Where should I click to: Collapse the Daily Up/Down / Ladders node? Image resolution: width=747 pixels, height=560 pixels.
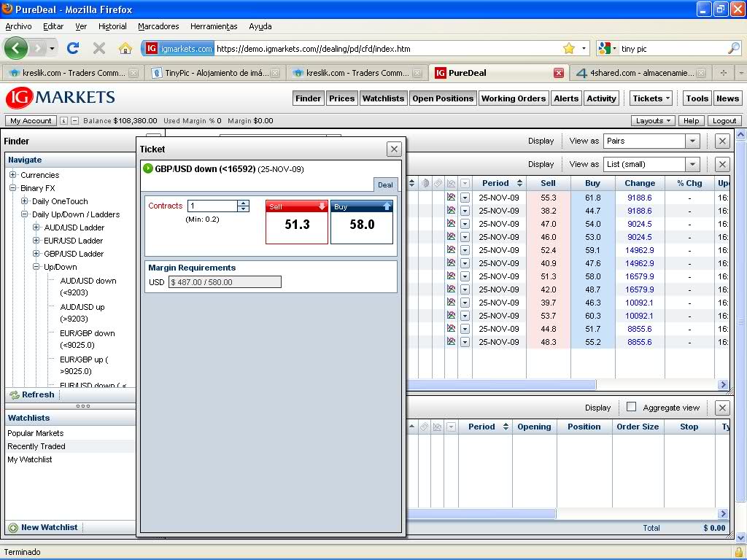click(24, 214)
